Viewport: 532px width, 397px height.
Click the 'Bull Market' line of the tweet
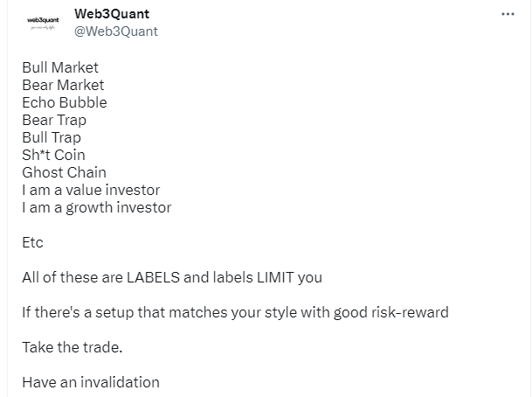[x=60, y=67]
